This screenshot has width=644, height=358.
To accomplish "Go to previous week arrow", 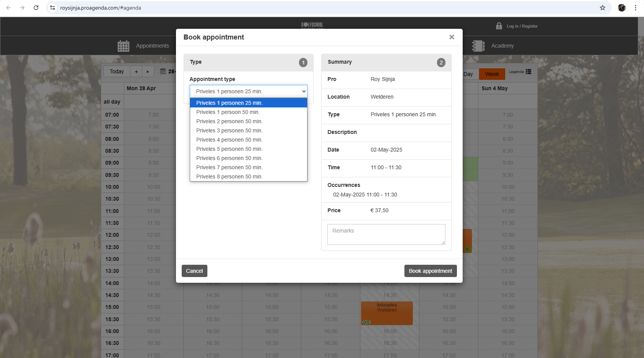I will click(x=136, y=72).
